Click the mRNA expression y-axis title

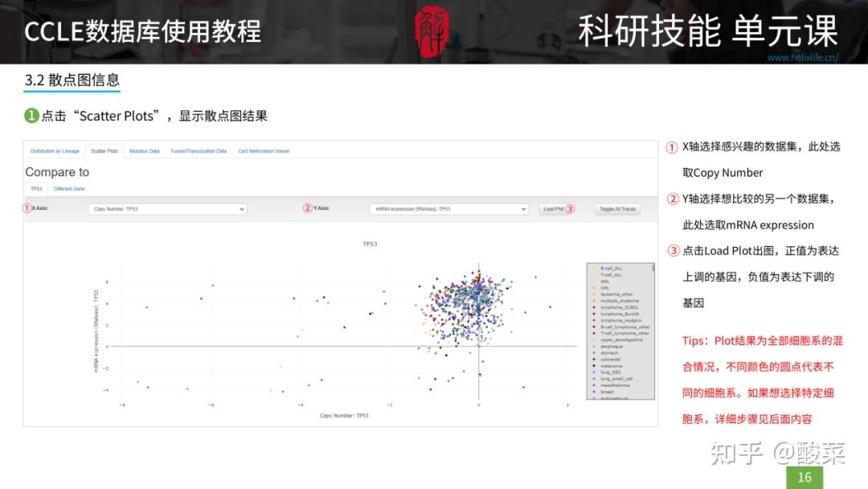[96, 331]
